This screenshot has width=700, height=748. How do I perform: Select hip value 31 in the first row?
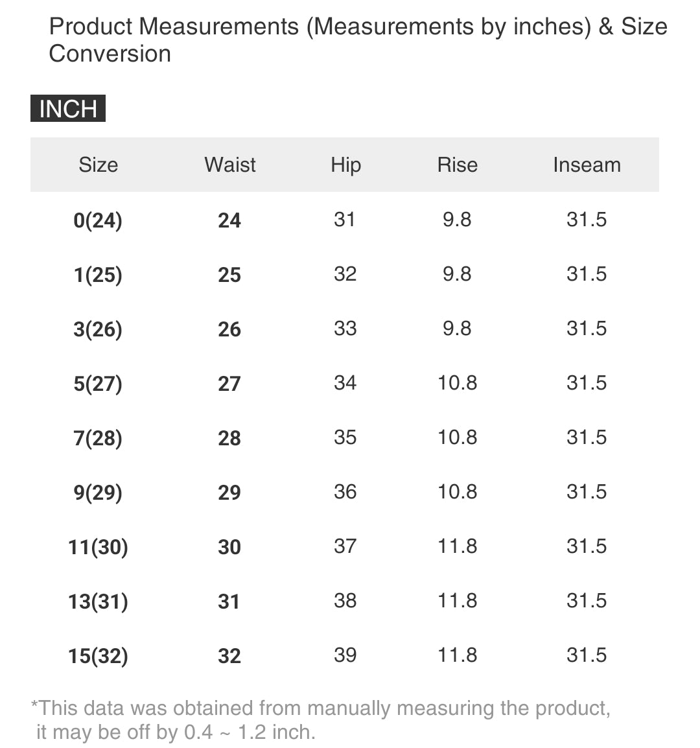[345, 219]
